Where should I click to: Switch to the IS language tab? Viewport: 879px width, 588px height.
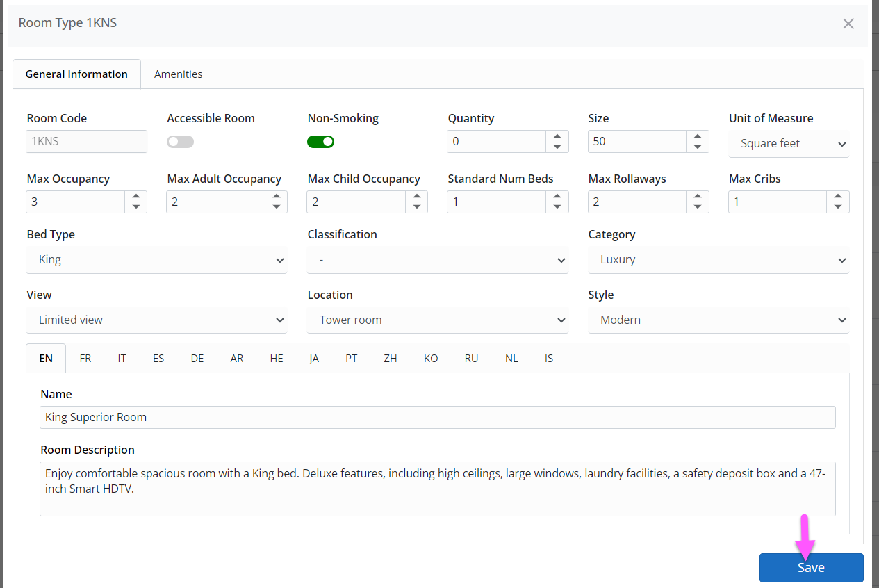point(549,359)
